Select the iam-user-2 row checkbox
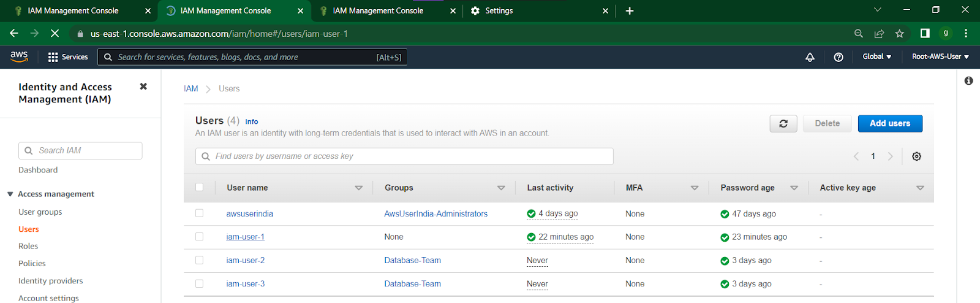Viewport: 980px width, 303px height. tap(199, 260)
